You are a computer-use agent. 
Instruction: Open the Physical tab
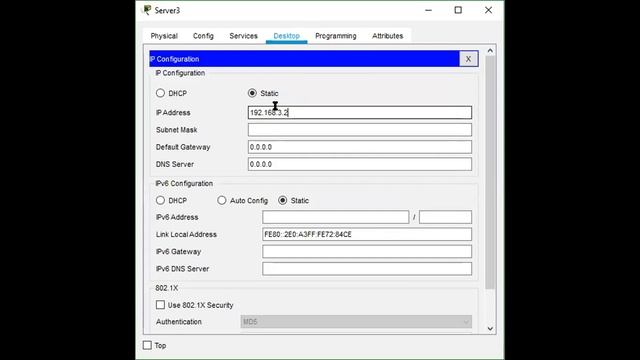(164, 36)
